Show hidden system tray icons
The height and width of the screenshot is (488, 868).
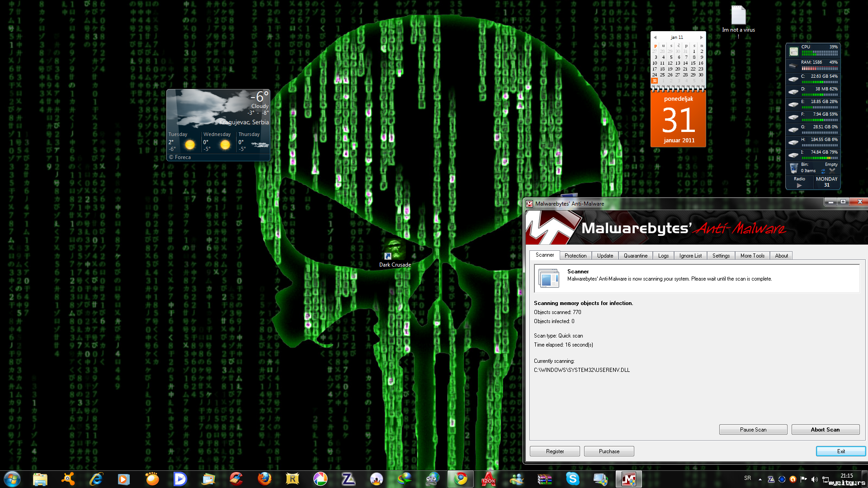pos(760,479)
